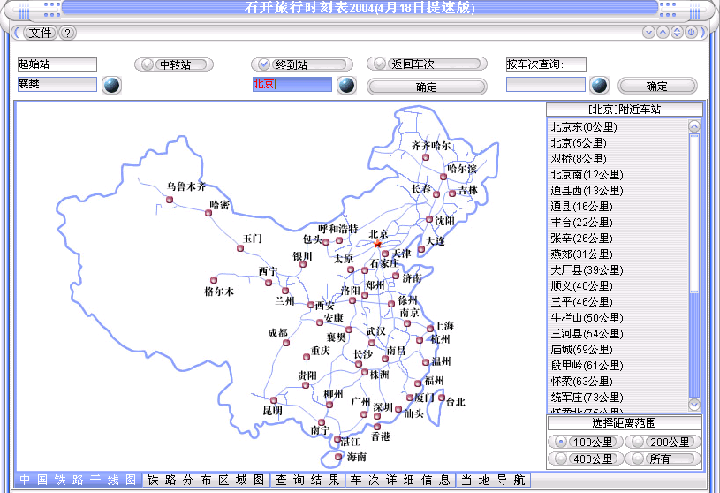Click the globe icon beside the 北京 destination field

(347, 85)
